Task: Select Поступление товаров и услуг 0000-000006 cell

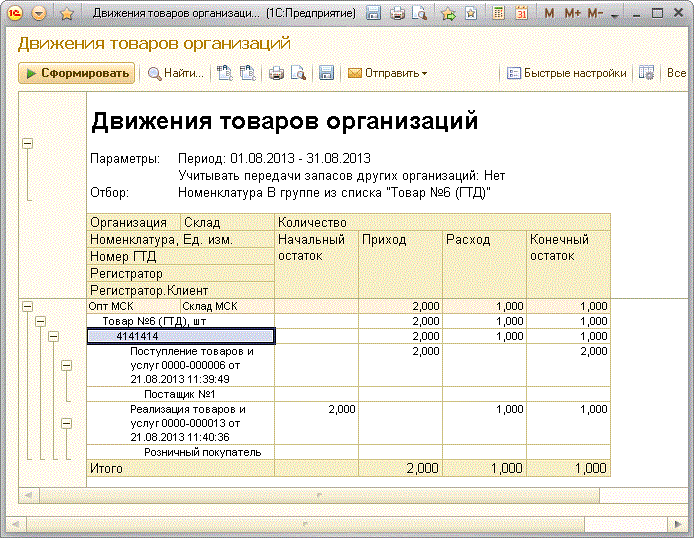Action: 181,365
